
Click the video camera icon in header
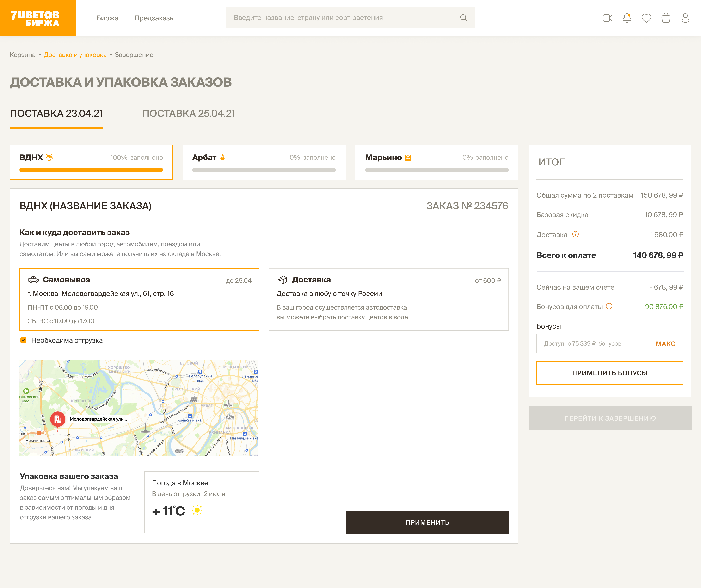click(x=607, y=18)
